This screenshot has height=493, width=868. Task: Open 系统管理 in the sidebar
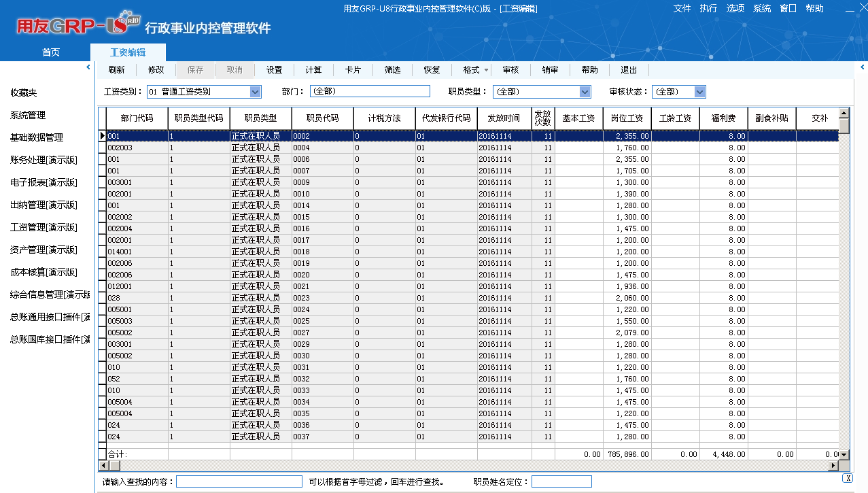(28, 115)
